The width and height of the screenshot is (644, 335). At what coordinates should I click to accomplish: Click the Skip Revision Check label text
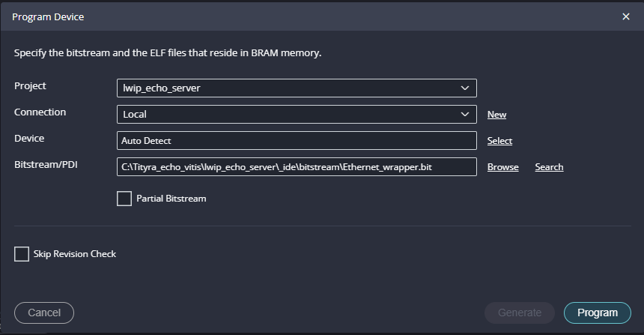click(75, 254)
